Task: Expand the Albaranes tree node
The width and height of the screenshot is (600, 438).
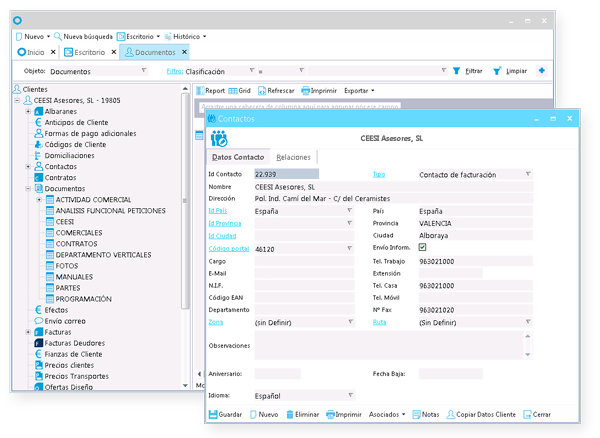Action: point(28,111)
